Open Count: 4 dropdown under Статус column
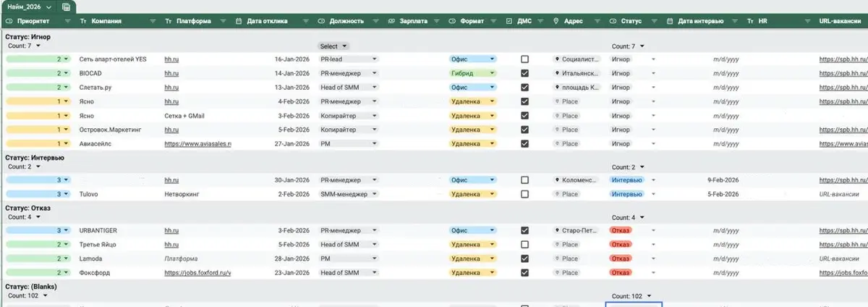The height and width of the screenshot is (307, 868). [x=628, y=217]
